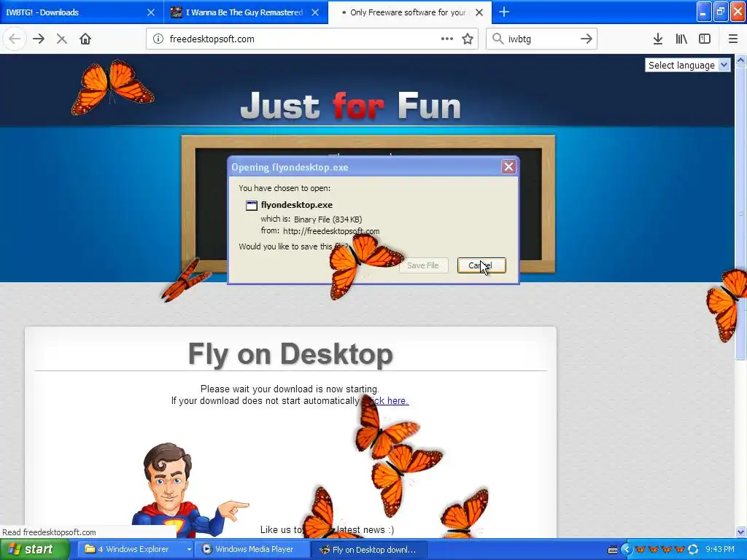Click the page scrollbar down arrow

click(740, 532)
